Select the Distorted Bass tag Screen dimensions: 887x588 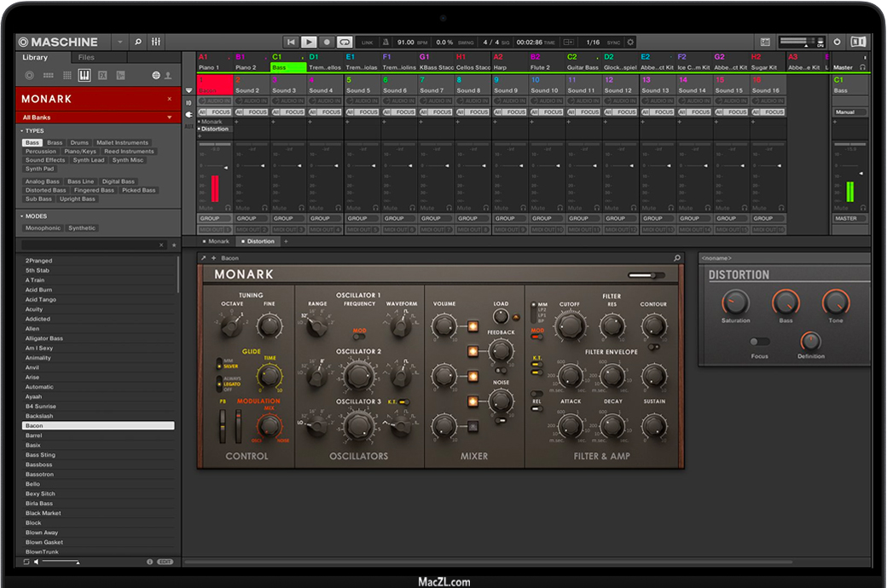tap(46, 190)
